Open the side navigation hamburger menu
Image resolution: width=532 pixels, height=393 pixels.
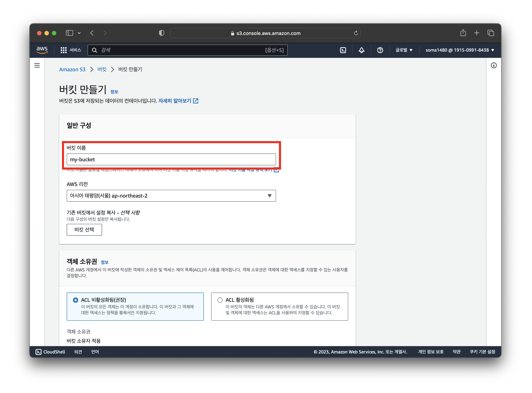(37, 65)
